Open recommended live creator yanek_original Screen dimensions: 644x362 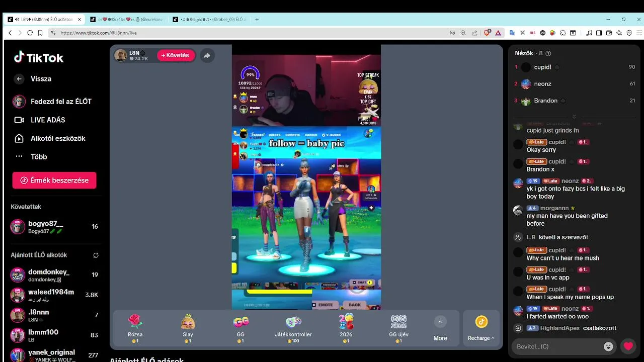[x=54, y=355]
